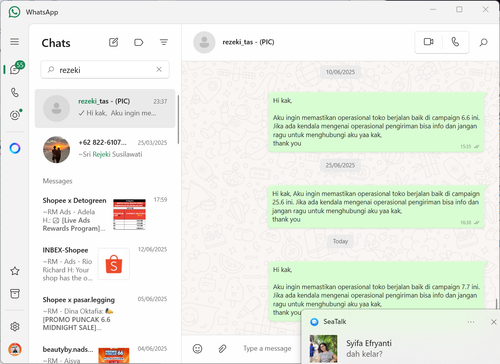
Task: Open the beautyby.nads promo image thumbnail
Action: pyautogui.click(x=114, y=355)
